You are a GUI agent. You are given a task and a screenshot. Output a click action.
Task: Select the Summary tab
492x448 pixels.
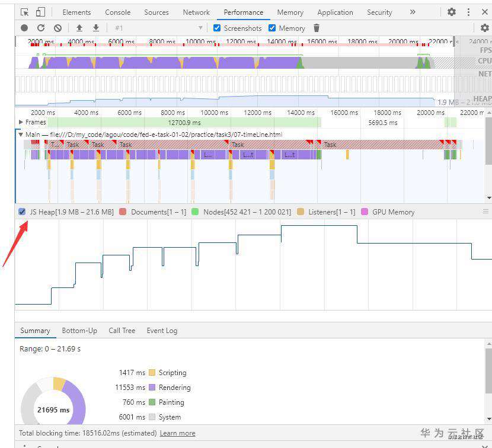pos(35,330)
